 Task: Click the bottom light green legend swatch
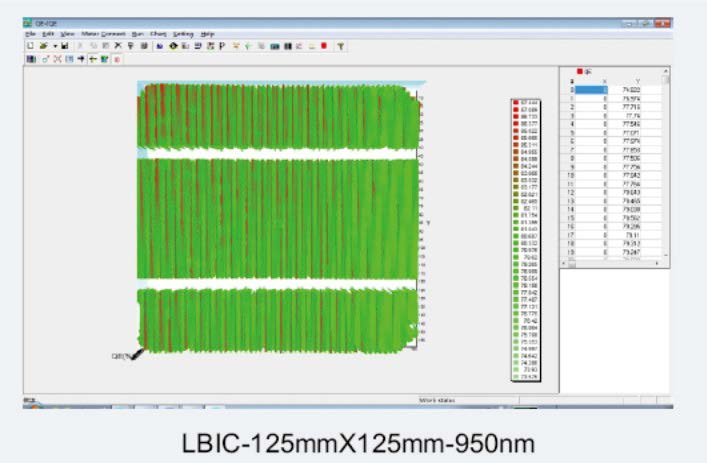514,376
